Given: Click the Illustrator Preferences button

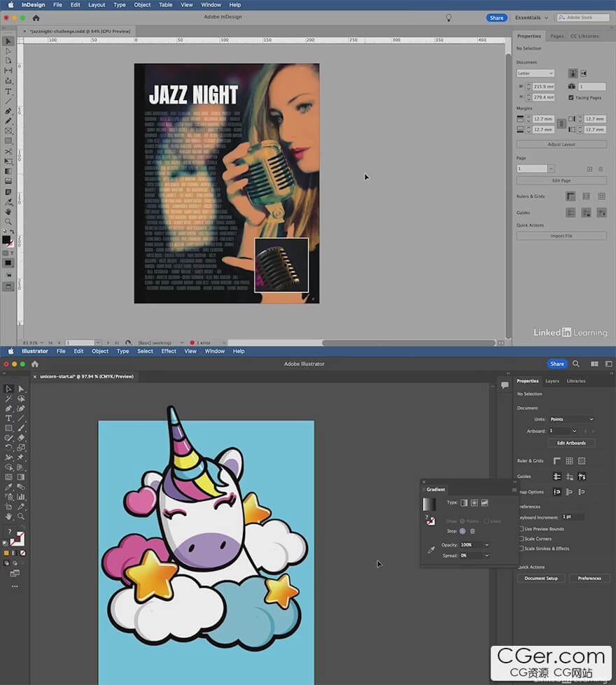Looking at the screenshot, I should 589,579.
